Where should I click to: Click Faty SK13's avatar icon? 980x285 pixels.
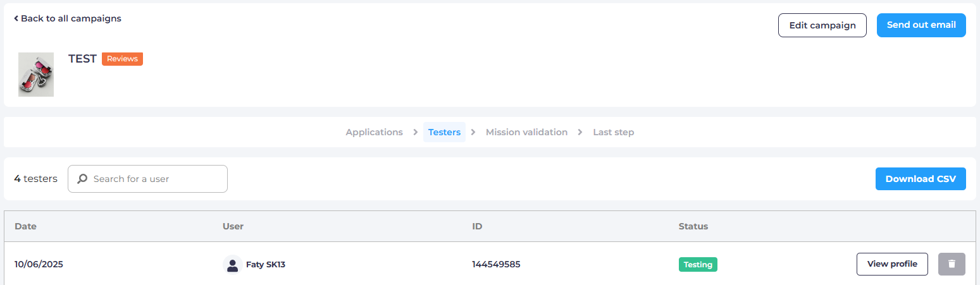click(x=233, y=265)
